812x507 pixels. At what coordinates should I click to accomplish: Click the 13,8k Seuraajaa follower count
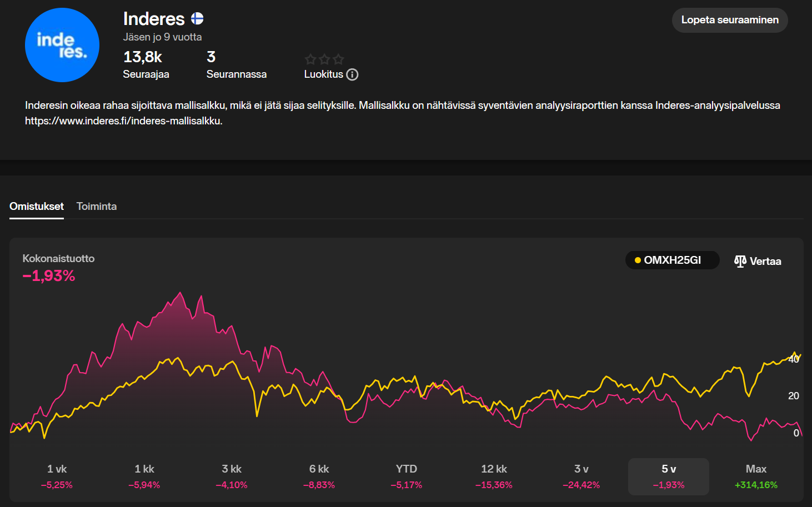pyautogui.click(x=146, y=65)
